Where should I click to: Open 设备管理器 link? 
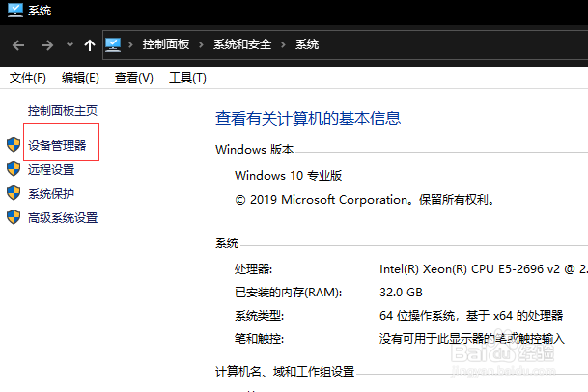tap(57, 145)
